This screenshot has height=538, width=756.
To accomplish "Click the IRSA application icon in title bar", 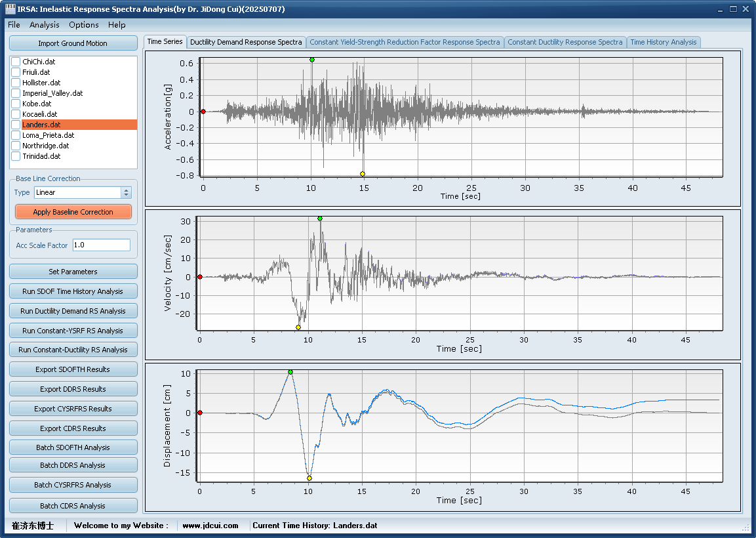I will (x=10, y=9).
